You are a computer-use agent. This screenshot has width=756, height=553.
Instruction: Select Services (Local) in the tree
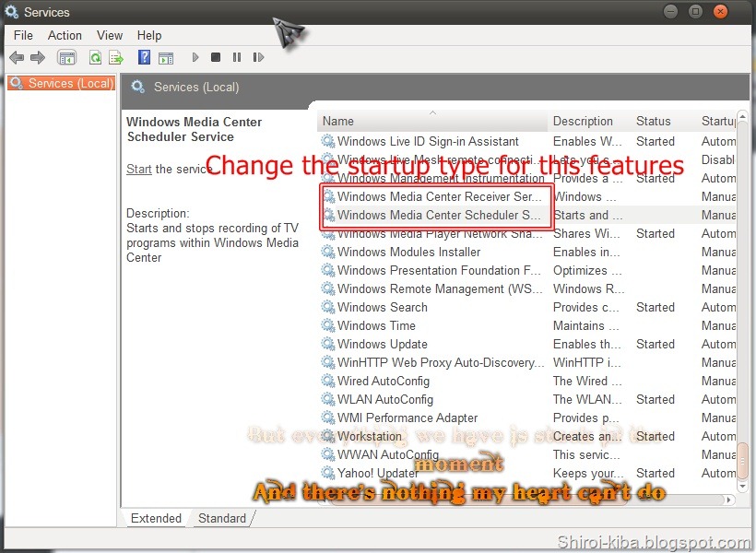(62, 83)
